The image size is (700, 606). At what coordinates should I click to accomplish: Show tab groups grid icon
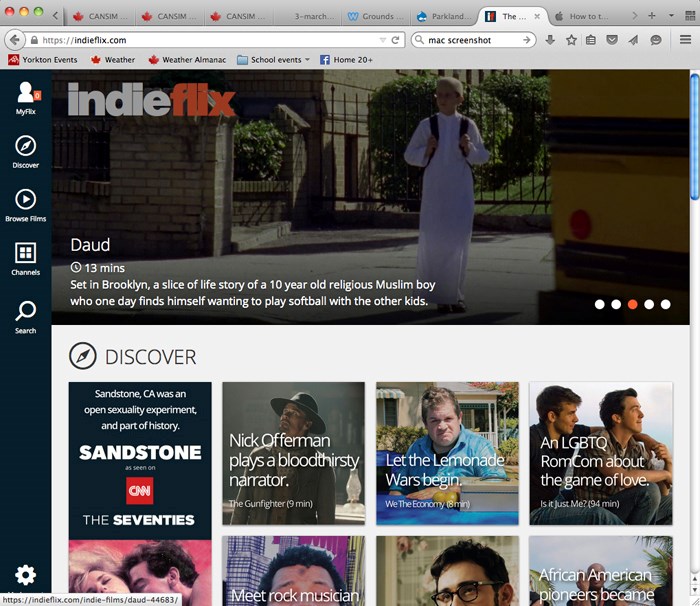click(690, 16)
